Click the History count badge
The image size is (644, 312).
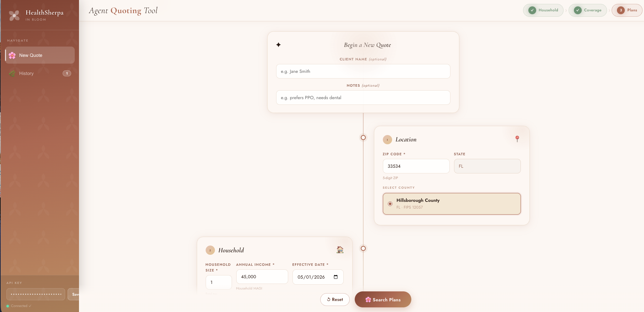pyautogui.click(x=67, y=73)
